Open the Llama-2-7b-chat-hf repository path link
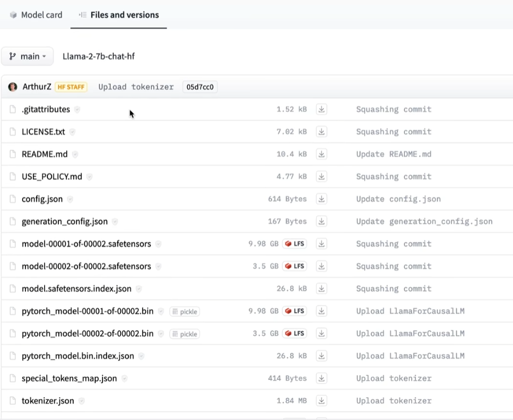 [x=98, y=57]
